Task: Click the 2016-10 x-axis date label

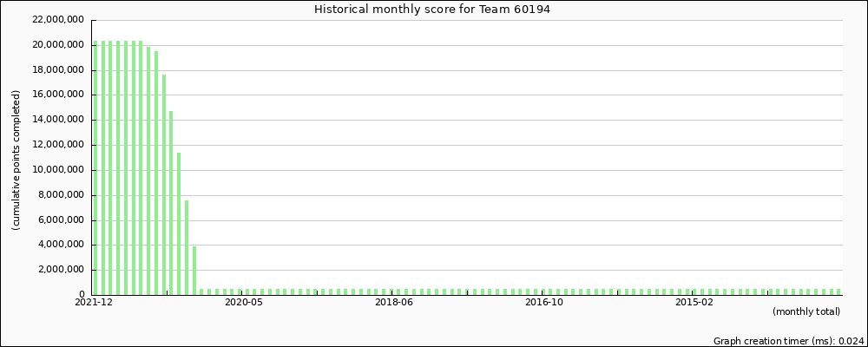Action: [x=544, y=303]
